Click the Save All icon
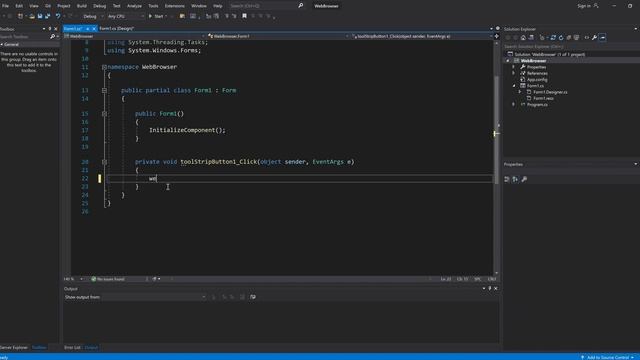This screenshot has height=360, width=640. (47, 16)
